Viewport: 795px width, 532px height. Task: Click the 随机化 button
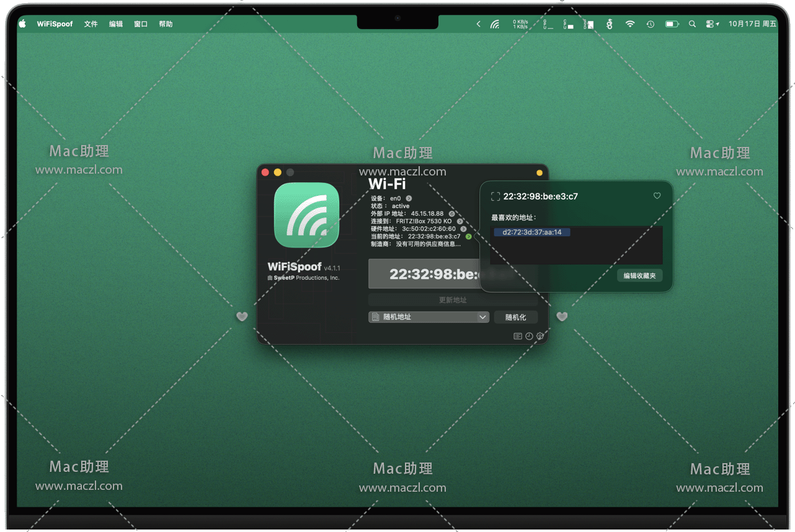click(515, 317)
